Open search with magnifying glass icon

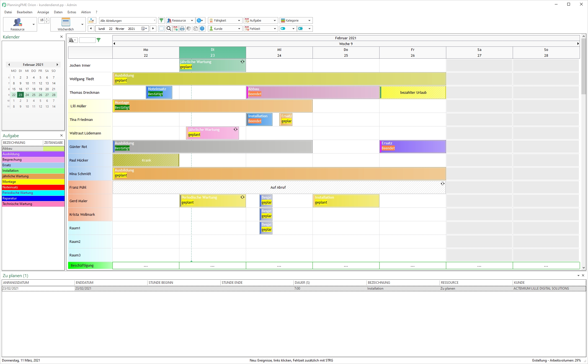coord(169,28)
